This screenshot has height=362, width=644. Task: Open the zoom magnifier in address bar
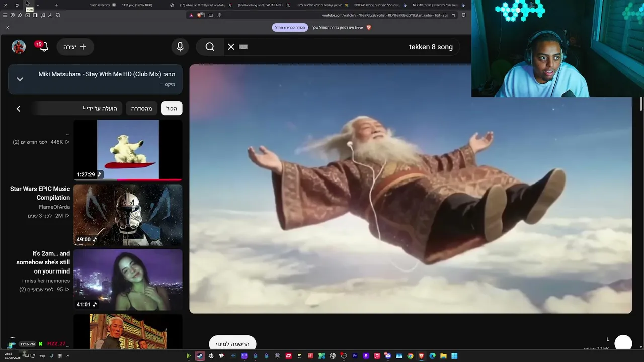[x=219, y=15]
